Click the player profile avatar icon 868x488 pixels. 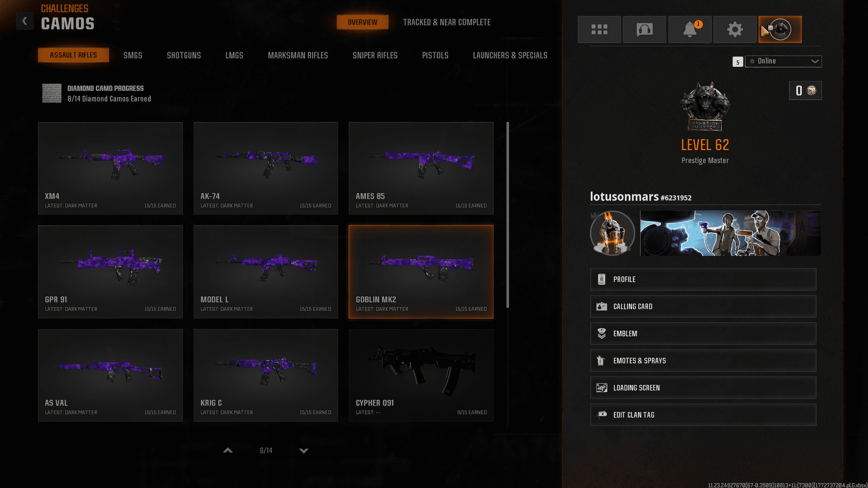(780, 29)
